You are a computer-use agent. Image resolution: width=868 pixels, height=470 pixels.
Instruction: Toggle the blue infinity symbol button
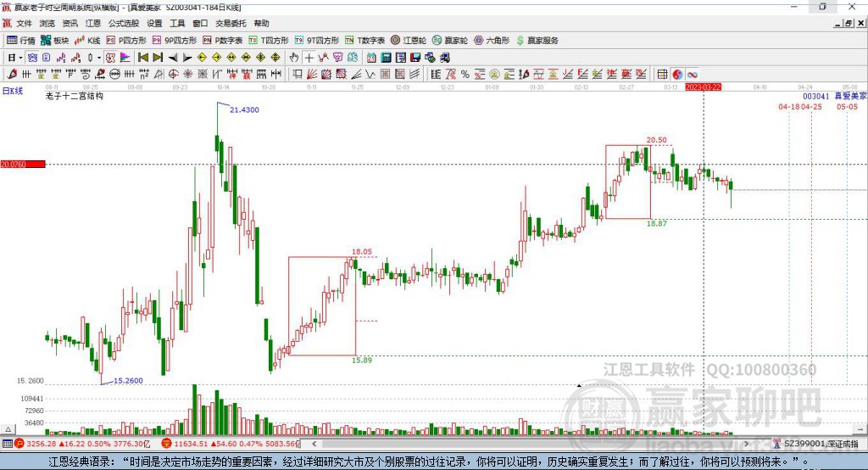(x=692, y=74)
